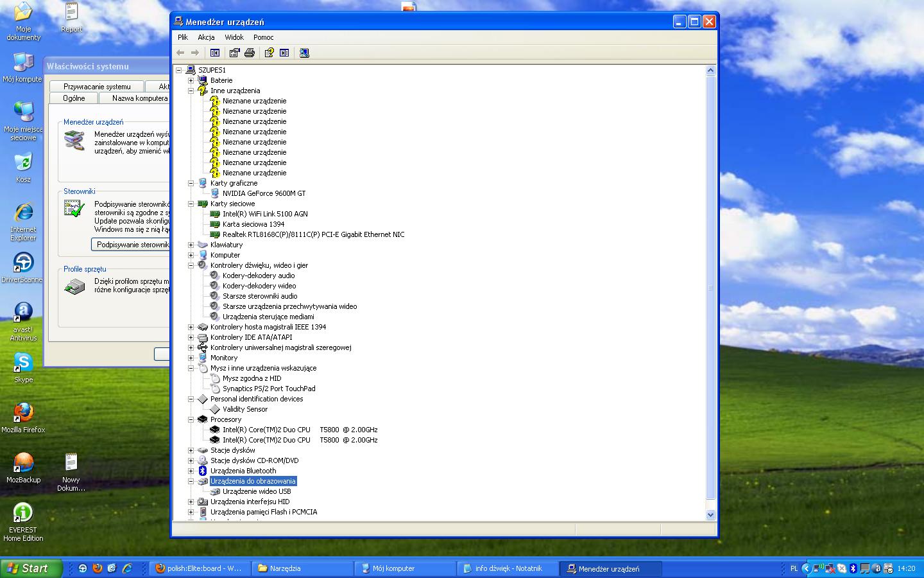
Task: Collapse the Karty sieciowe category
Action: click(x=191, y=204)
